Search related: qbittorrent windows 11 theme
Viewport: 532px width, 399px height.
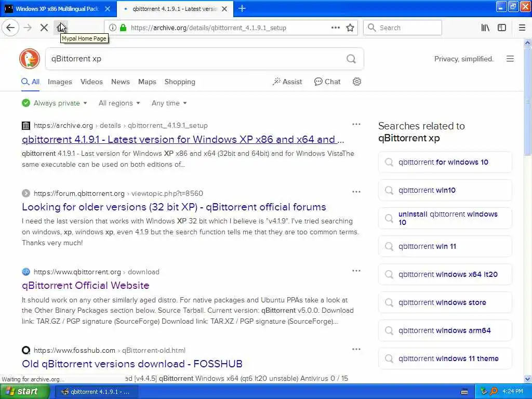click(445, 358)
